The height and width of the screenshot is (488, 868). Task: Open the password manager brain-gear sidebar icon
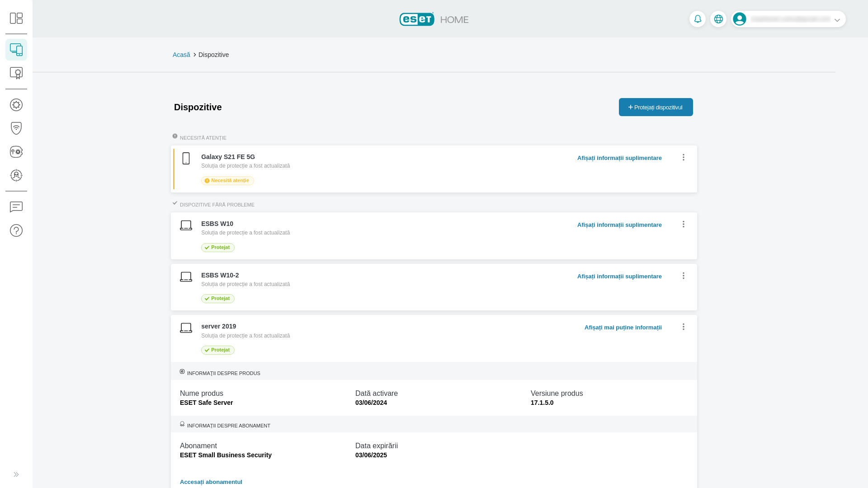(16, 152)
